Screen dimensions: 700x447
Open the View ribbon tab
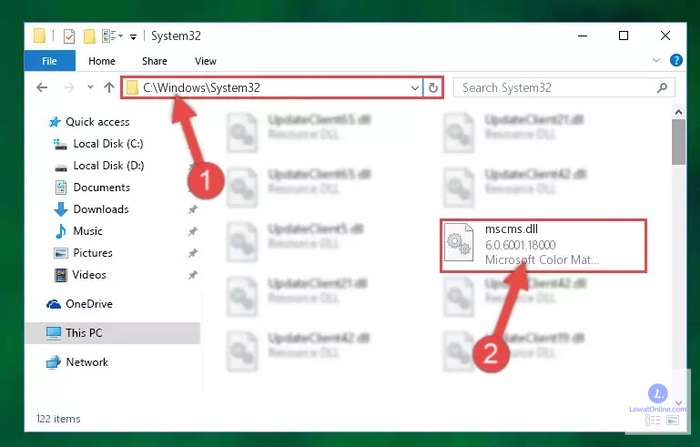[205, 61]
